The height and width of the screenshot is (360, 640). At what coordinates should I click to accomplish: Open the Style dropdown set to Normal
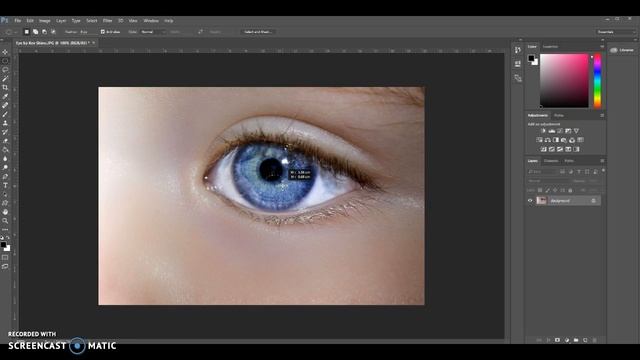point(153,32)
